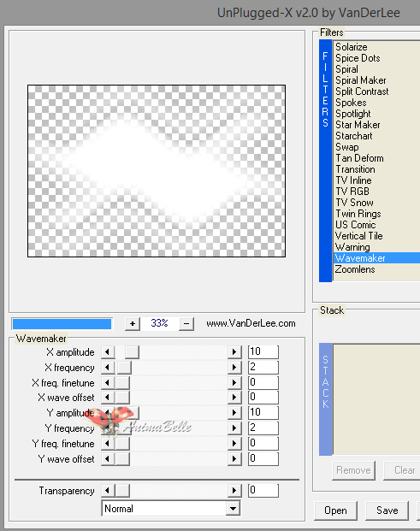Click the Y amplitude value field
The width and height of the screenshot is (420, 531).
263,412
